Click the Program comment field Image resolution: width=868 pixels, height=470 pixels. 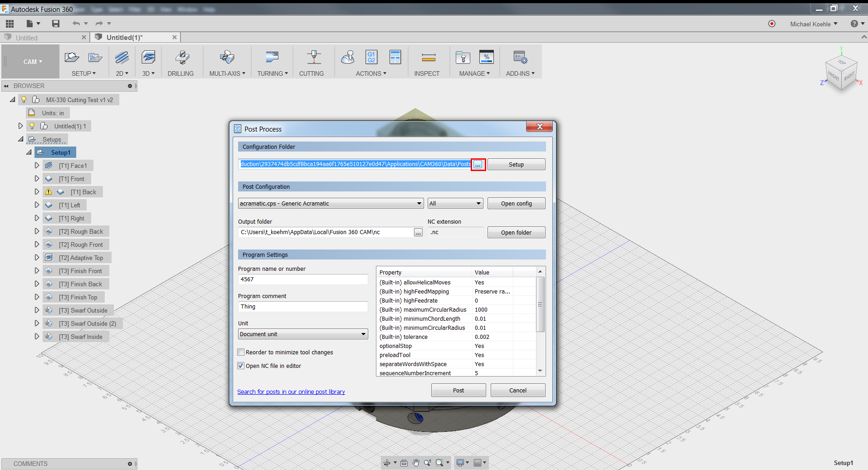point(303,307)
